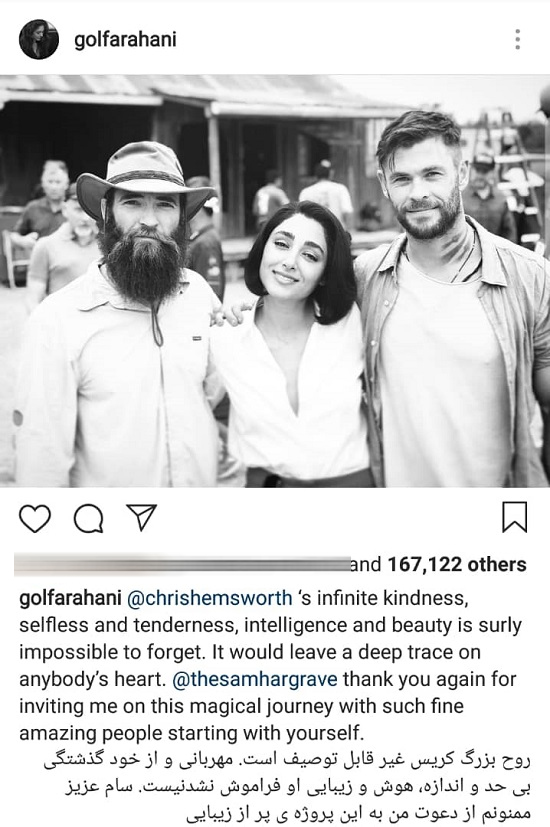Tap the woman in center of photo
Viewport: 550px width, 827px height.
(x=291, y=345)
